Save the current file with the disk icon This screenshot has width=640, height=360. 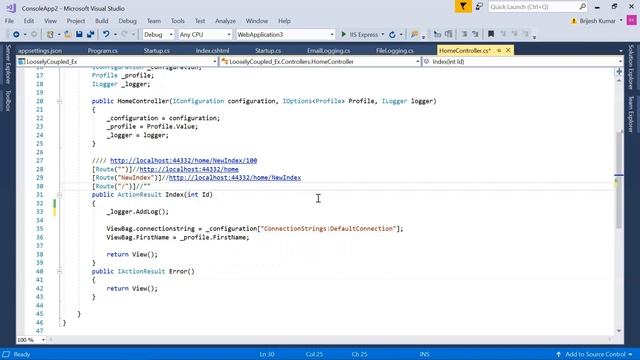tap(79, 35)
